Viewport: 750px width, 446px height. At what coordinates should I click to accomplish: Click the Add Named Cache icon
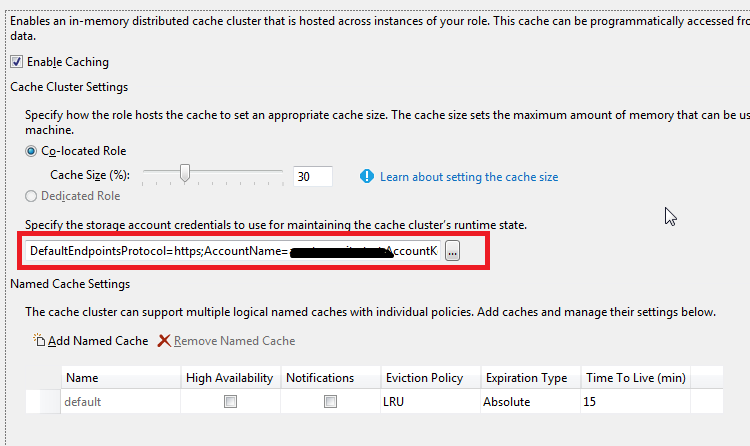39,341
